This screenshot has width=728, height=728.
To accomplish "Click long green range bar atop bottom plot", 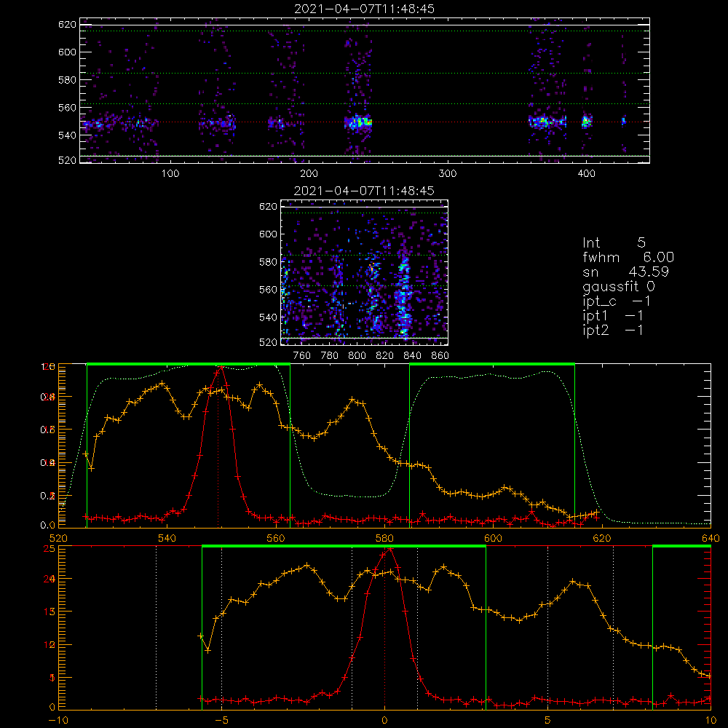I will (344, 547).
